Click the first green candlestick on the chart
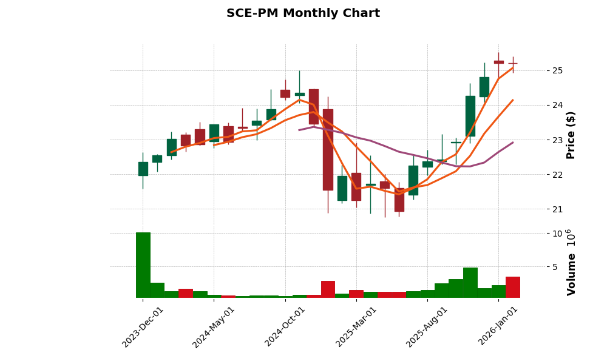The height and width of the screenshot is (364, 607). [143, 169]
